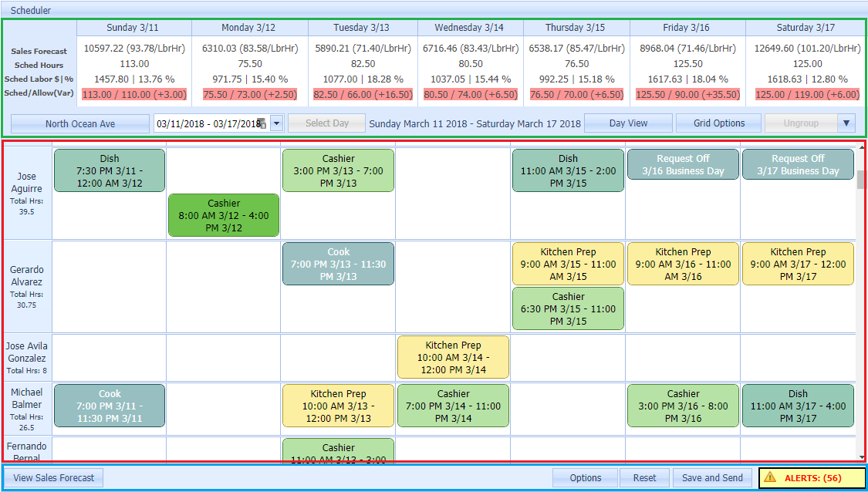This screenshot has width=868, height=492.
Task: Click Michael Balmer's Saturday Dish shift
Action: 798,406
